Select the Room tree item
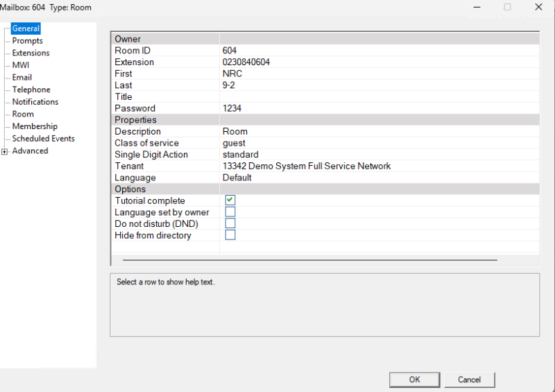The width and height of the screenshot is (555, 392). click(x=23, y=114)
